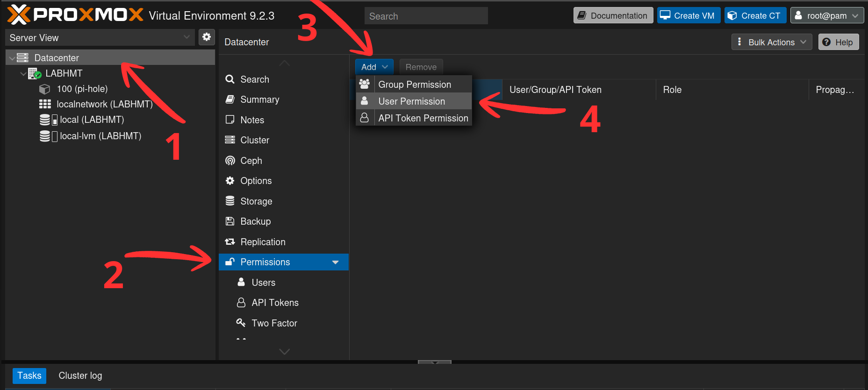
Task: Click the Summary book icon
Action: [x=230, y=99]
